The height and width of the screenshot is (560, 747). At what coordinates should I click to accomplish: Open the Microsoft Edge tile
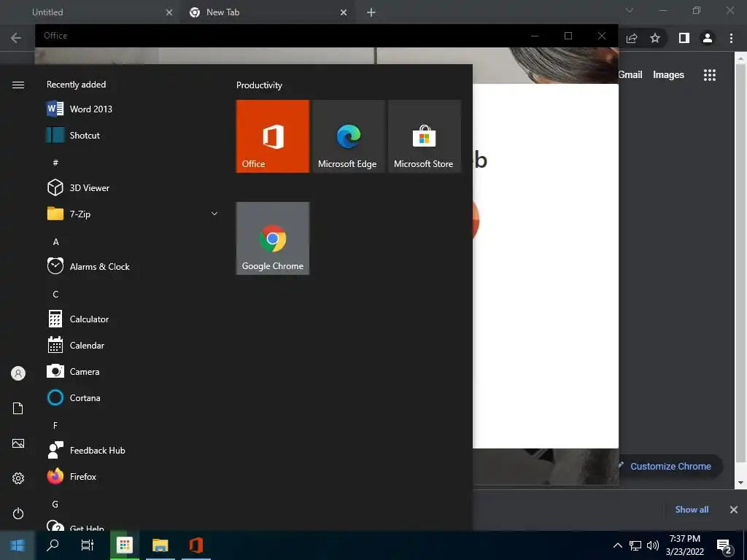pyautogui.click(x=348, y=136)
